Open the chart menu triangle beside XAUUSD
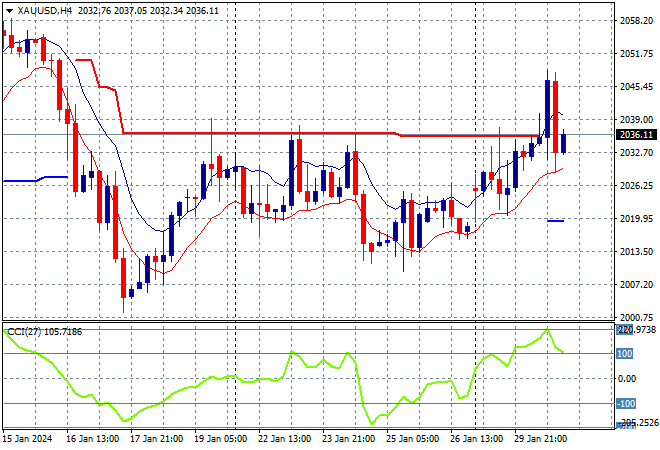 (x=9, y=11)
